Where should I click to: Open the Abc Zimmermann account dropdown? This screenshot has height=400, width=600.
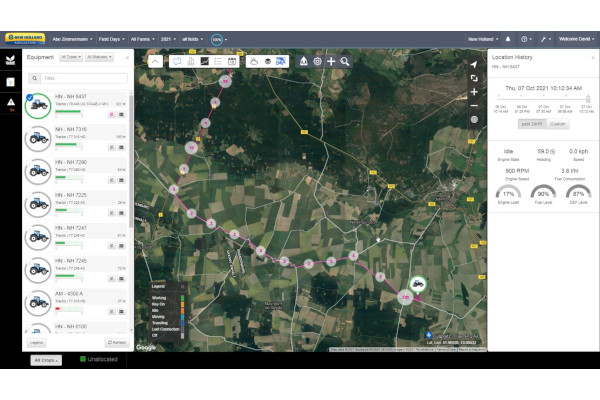pyautogui.click(x=72, y=39)
